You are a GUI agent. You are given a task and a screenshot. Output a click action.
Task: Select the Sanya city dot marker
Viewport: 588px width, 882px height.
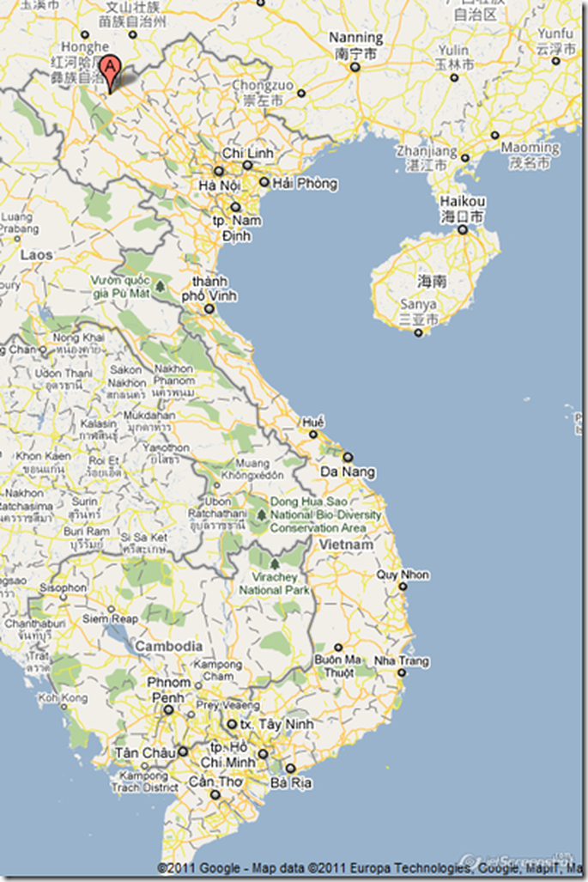coord(418,332)
